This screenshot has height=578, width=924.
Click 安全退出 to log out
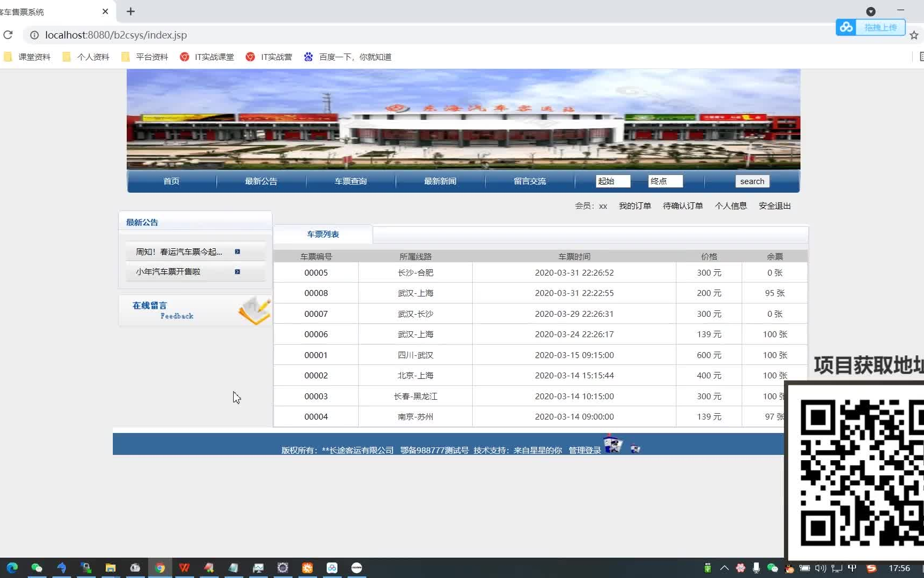(774, 206)
